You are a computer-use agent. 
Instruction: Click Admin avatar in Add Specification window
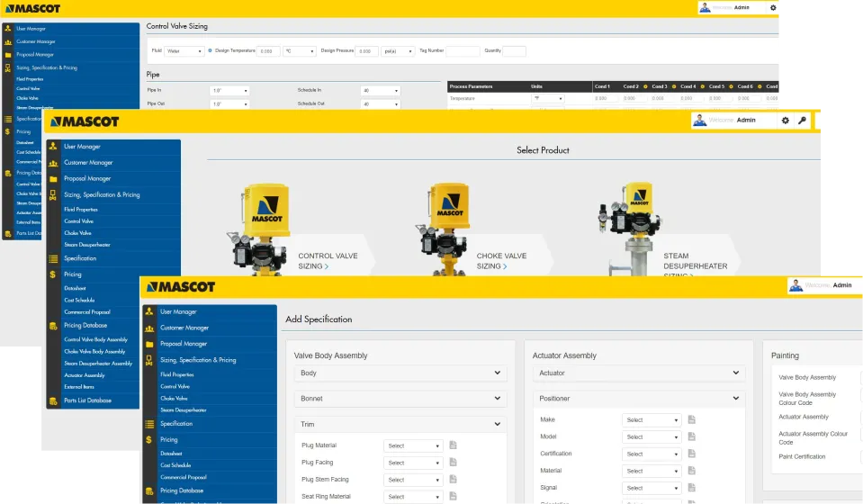pos(796,285)
